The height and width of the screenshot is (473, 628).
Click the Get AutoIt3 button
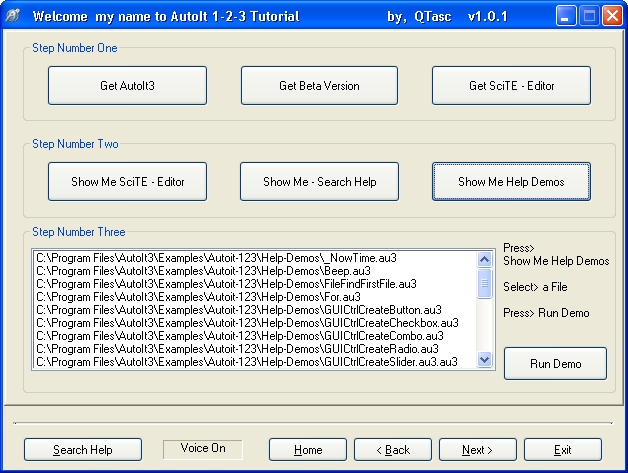[127, 86]
